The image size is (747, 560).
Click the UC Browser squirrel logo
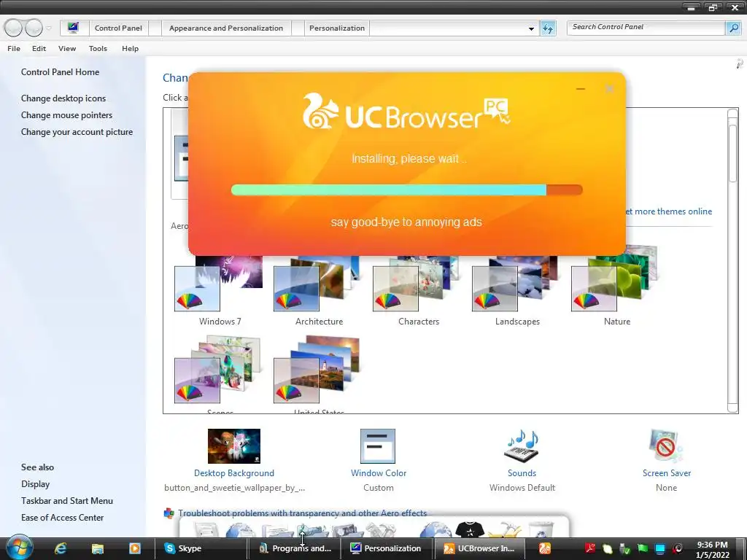(320, 111)
